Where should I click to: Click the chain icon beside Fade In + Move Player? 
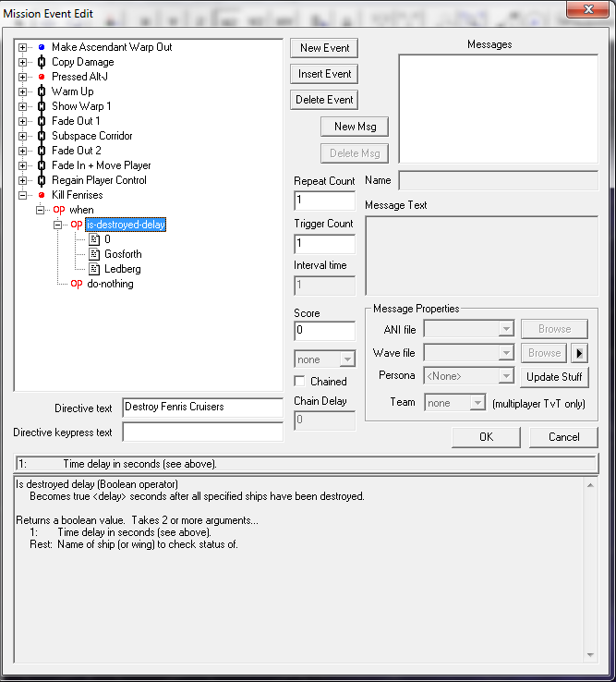pos(42,165)
